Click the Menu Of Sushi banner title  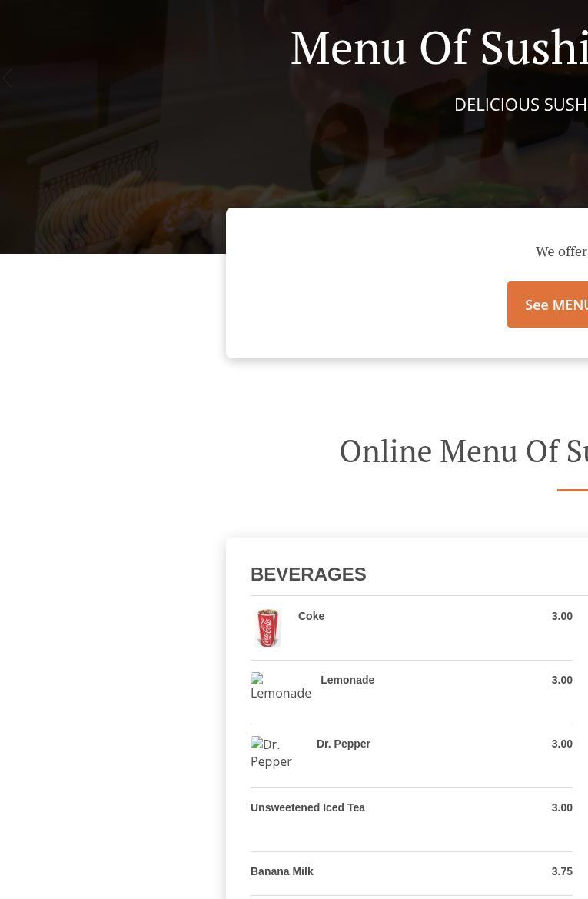tap(439, 48)
